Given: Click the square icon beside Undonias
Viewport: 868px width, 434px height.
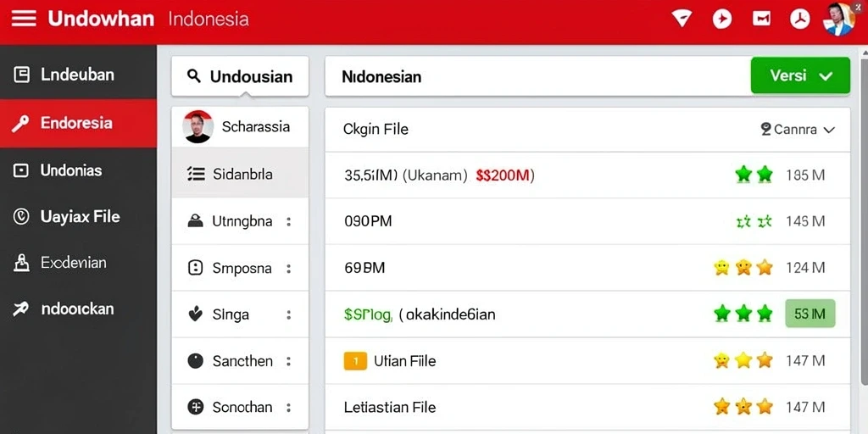Looking at the screenshot, I should point(21,170).
